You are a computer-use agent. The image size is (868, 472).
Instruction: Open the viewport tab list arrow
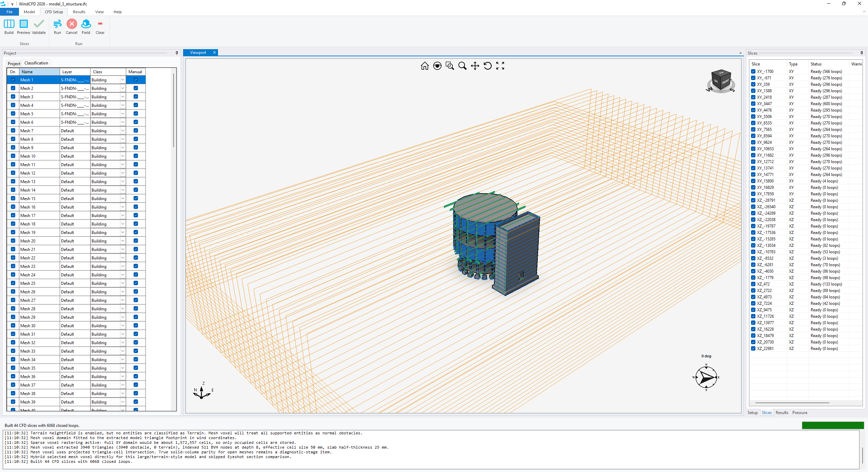[741, 53]
